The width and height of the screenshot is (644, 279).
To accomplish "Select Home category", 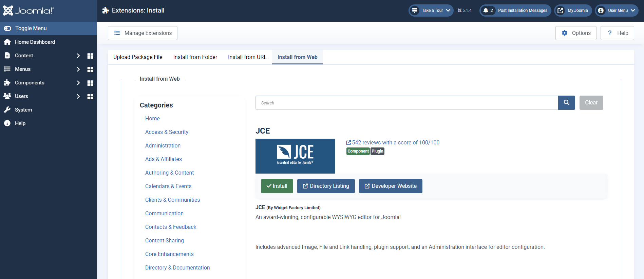I will [x=152, y=118].
